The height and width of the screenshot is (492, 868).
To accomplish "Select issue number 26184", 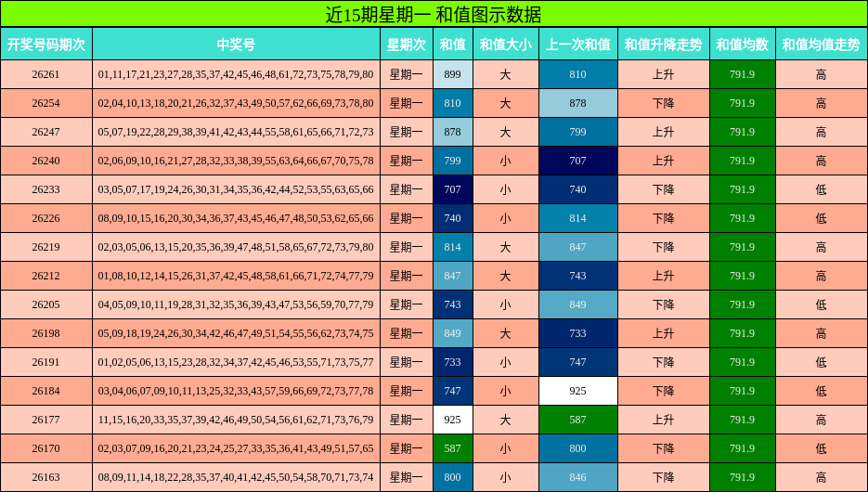I will [45, 391].
